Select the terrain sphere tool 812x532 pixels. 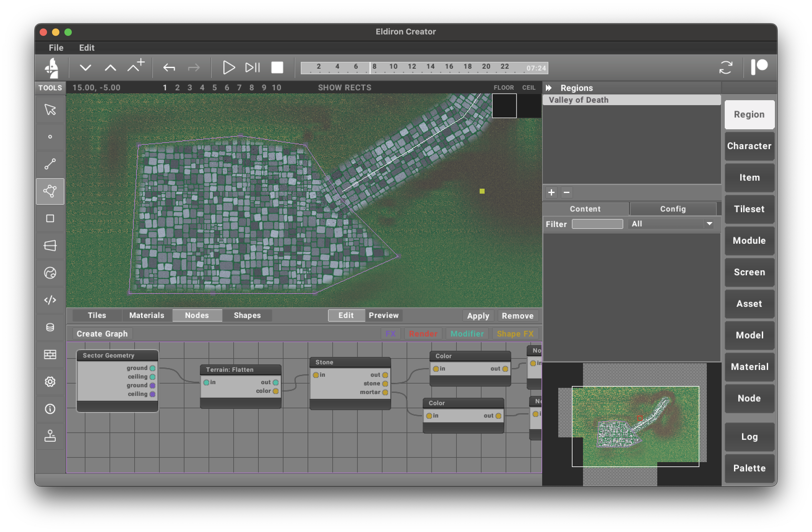click(x=50, y=273)
